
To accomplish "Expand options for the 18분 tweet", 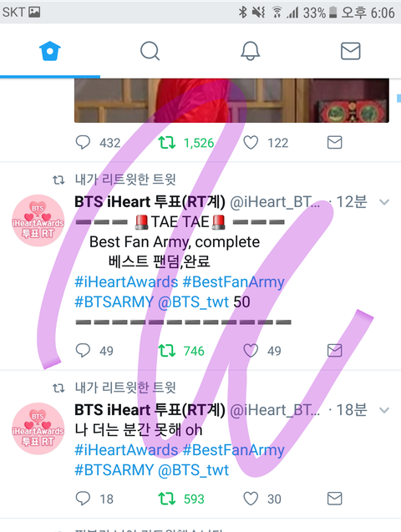I will (384, 410).
